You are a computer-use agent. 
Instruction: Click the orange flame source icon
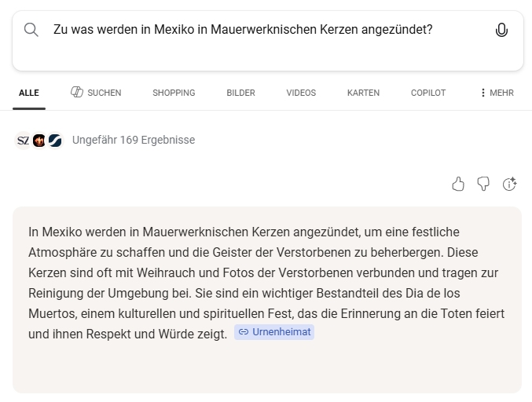click(x=39, y=141)
